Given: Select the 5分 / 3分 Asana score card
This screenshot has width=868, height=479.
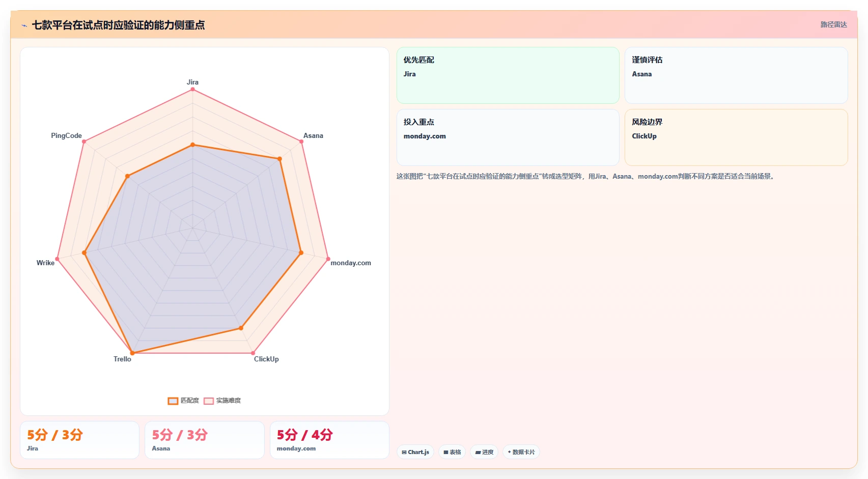Looking at the screenshot, I should click(x=205, y=440).
